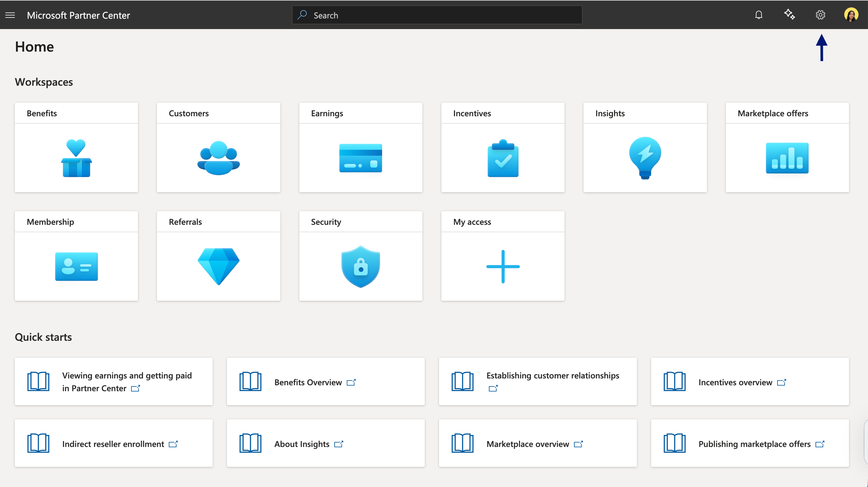This screenshot has width=868, height=487.
Task: Click the Marketplace offers card title
Action: 773,114
